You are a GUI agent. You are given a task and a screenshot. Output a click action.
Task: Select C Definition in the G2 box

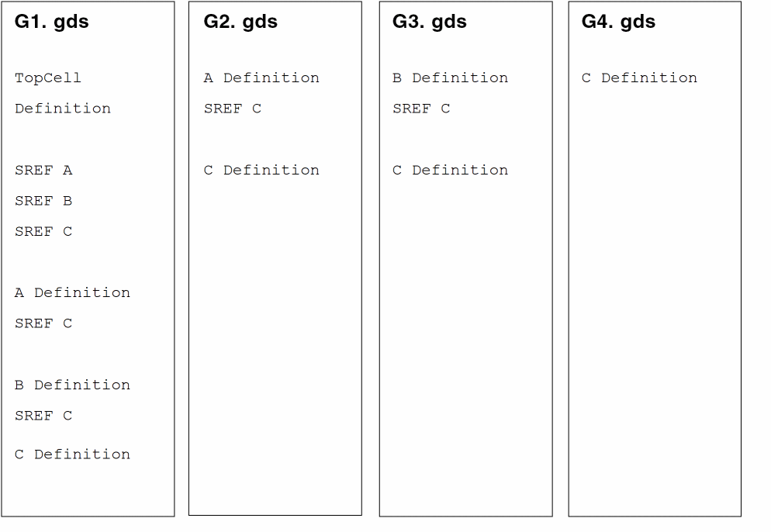click(x=261, y=170)
